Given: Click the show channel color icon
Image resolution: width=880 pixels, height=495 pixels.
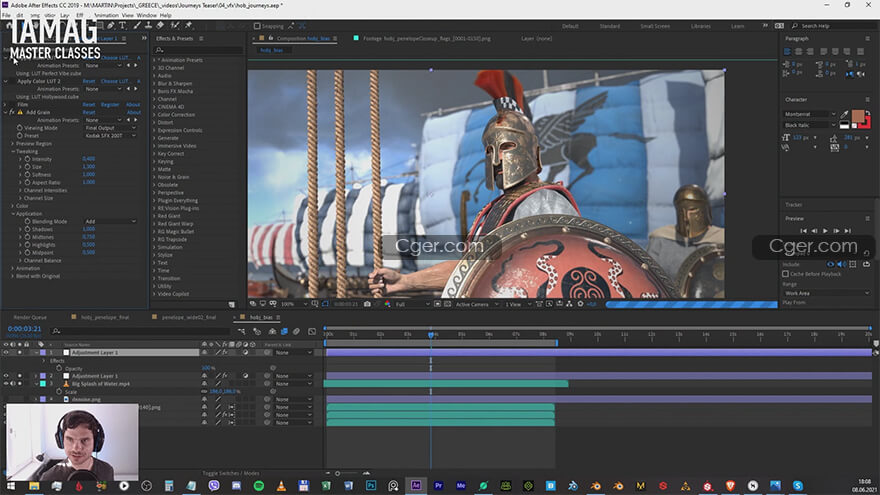Looking at the screenshot, I should 387,304.
